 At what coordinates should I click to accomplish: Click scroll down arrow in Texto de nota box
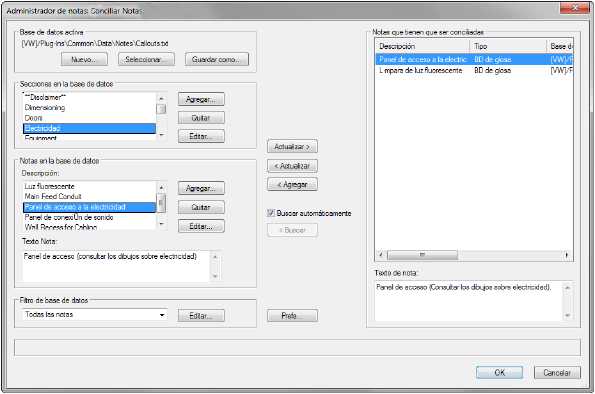coord(568,315)
